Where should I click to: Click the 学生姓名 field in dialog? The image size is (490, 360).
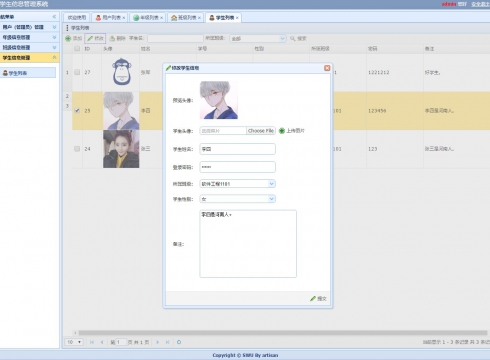point(238,149)
